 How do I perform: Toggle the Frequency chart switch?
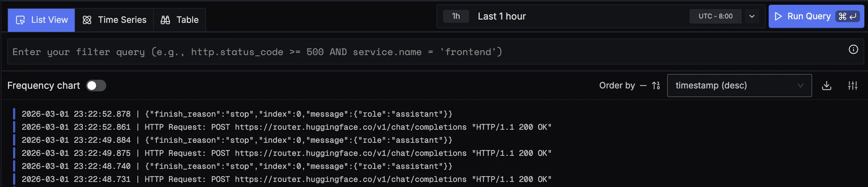point(96,86)
